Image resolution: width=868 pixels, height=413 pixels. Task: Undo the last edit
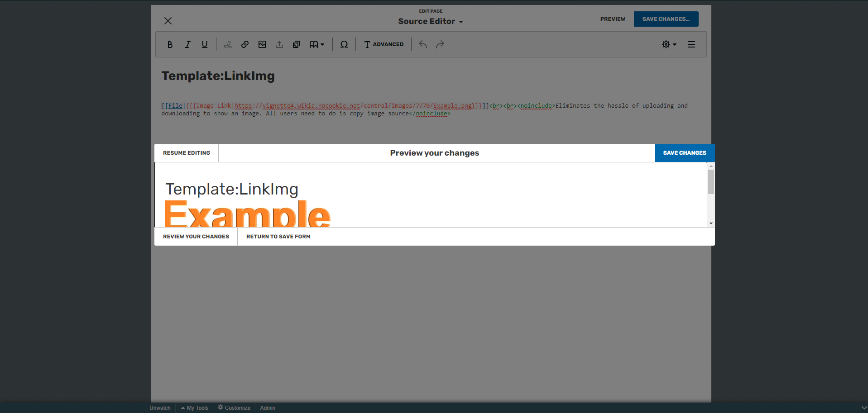(x=423, y=44)
